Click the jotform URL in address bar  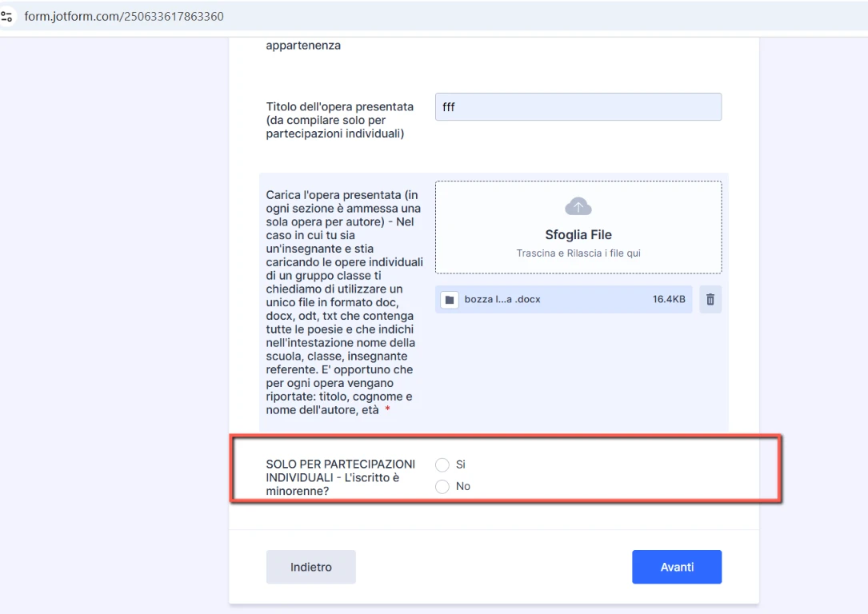click(124, 17)
